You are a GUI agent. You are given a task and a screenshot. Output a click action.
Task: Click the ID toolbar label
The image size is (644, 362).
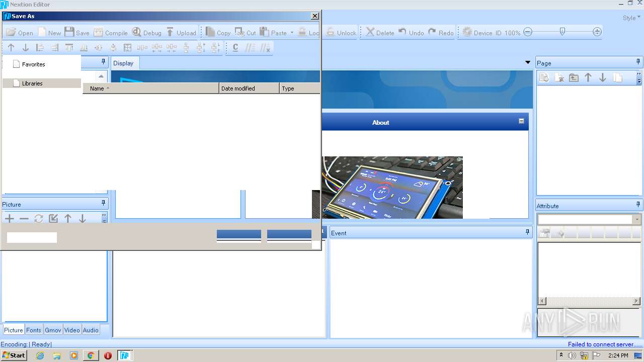(x=498, y=33)
